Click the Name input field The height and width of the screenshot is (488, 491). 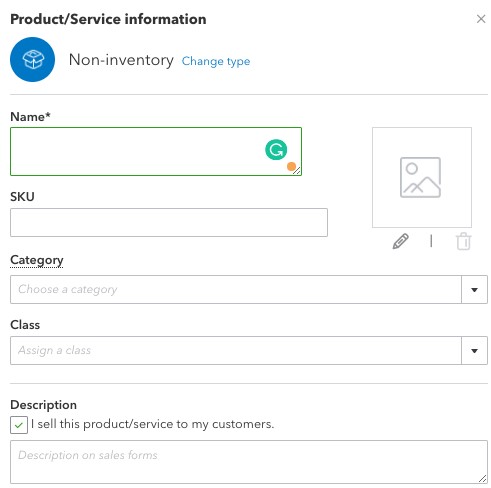156,151
